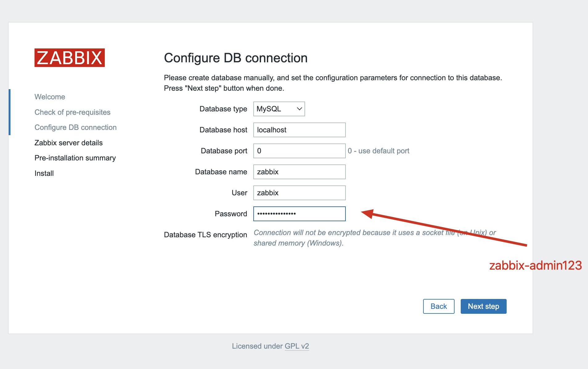
Task: Click the '0 - use default port' hint text
Action: (378, 151)
